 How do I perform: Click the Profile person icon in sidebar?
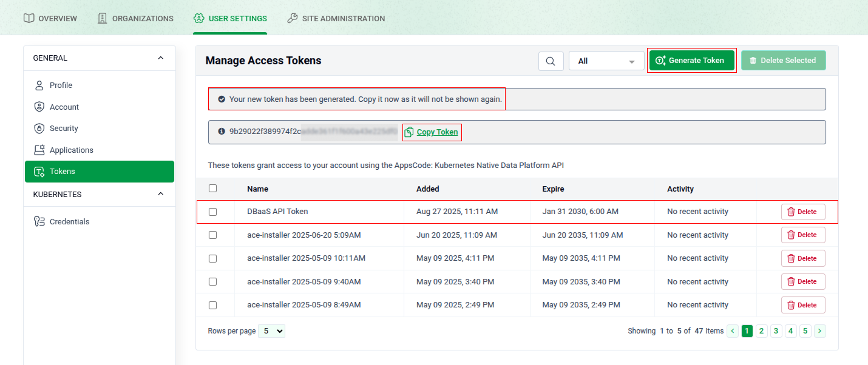[x=39, y=85]
